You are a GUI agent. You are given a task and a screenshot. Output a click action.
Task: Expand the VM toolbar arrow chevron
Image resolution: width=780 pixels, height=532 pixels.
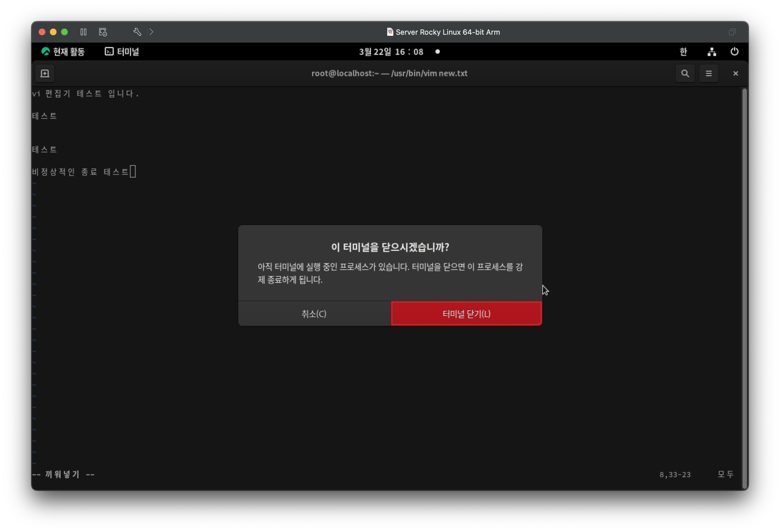click(x=151, y=32)
